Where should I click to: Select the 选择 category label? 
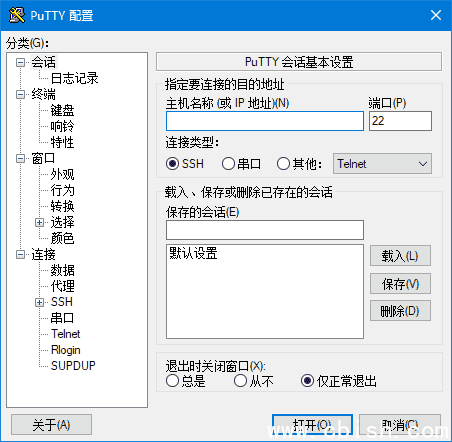(x=62, y=222)
